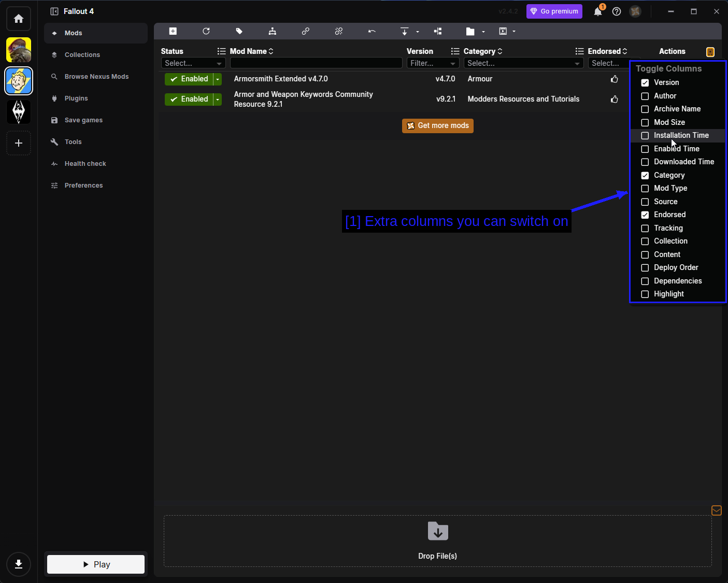Image resolution: width=728 pixels, height=583 pixels.
Task: Open the Status filter Select dropdown
Action: (193, 63)
